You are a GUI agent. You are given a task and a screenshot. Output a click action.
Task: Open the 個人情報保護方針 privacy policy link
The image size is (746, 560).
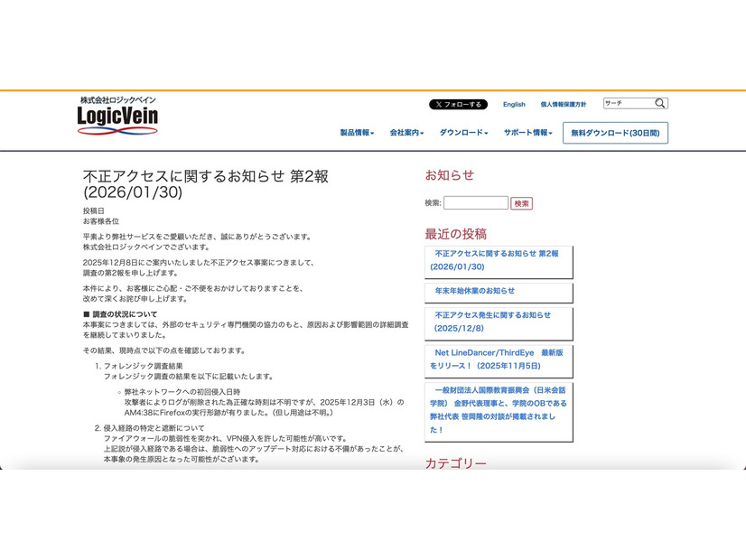pos(563,105)
